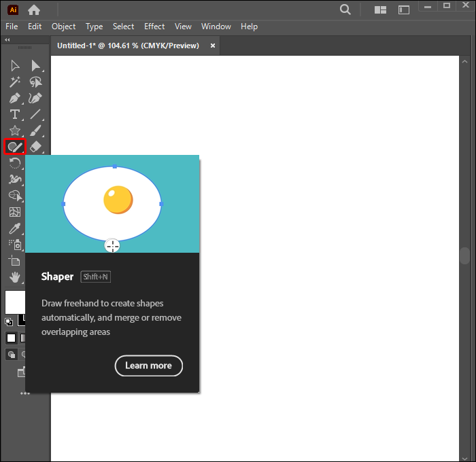Reset to default fill and stroke
The width and height of the screenshot is (476, 462).
(9, 321)
